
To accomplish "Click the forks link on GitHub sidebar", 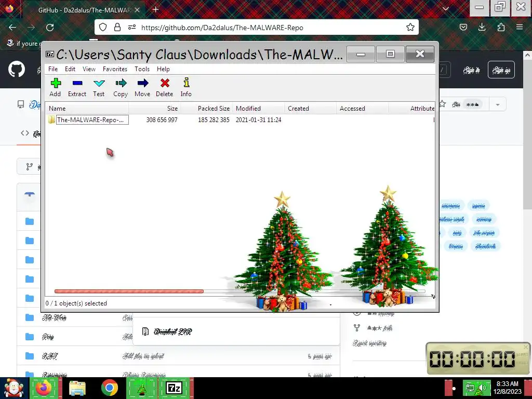I will (x=380, y=328).
